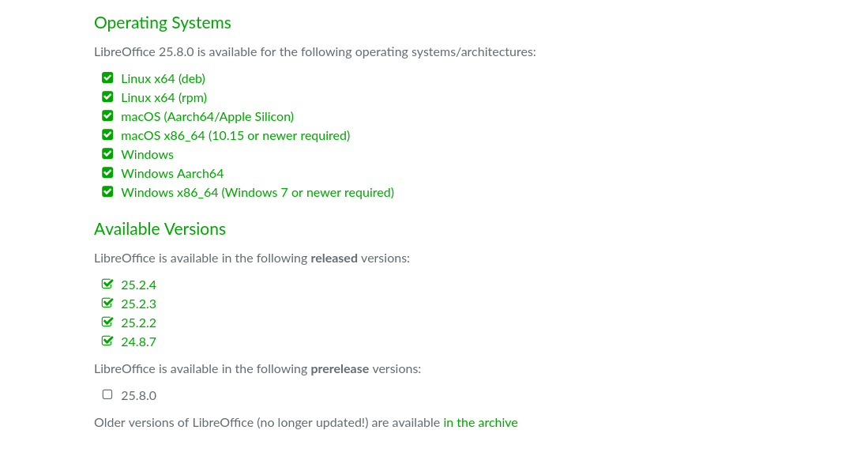Choose macOS (Aarch64/Apple Silicon) link
The width and height of the screenshot is (868, 449).
pos(207,117)
